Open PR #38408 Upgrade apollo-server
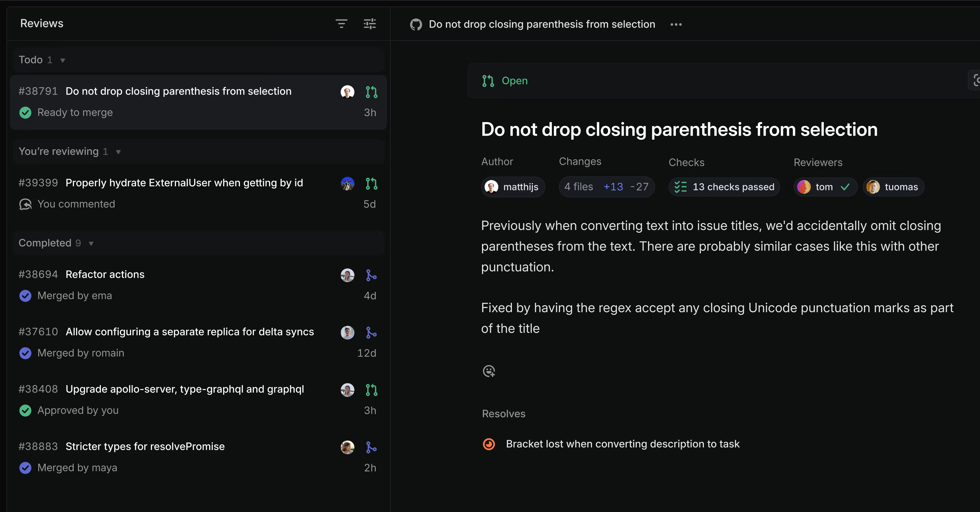Image resolution: width=980 pixels, height=512 pixels. coord(199,400)
